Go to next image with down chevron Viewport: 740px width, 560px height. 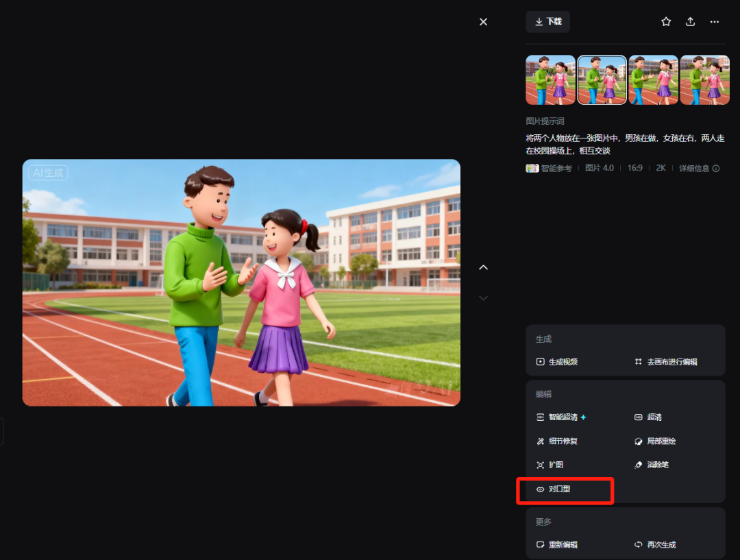click(x=483, y=298)
